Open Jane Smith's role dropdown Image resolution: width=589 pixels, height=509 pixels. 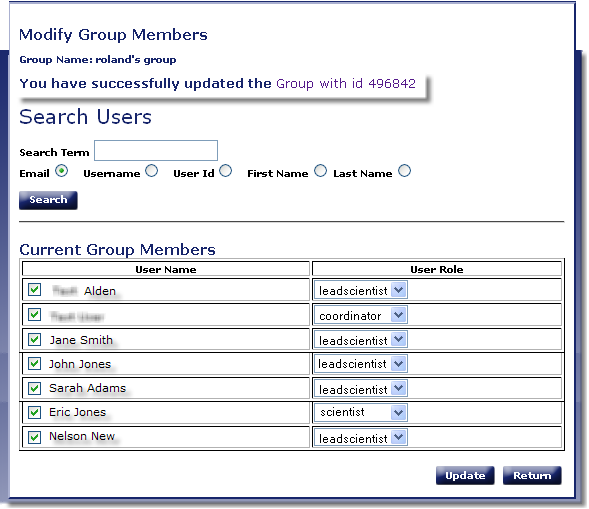[361, 340]
